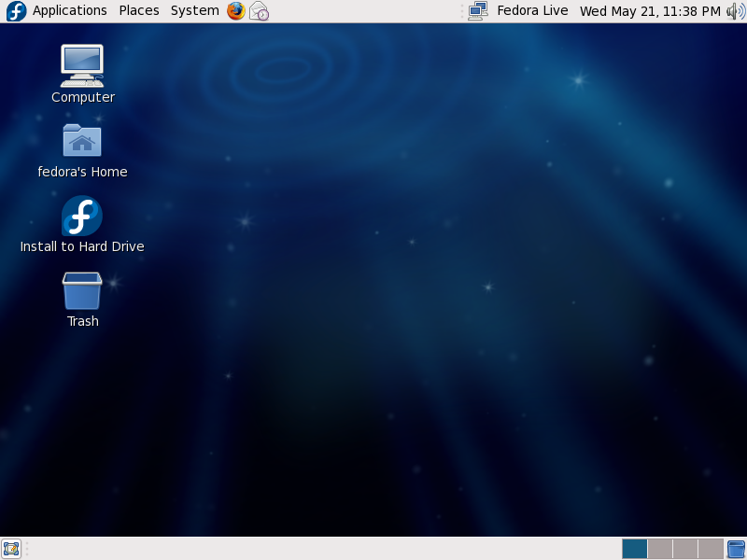
Task: Select the highlighted first workspace
Action: click(x=634, y=549)
